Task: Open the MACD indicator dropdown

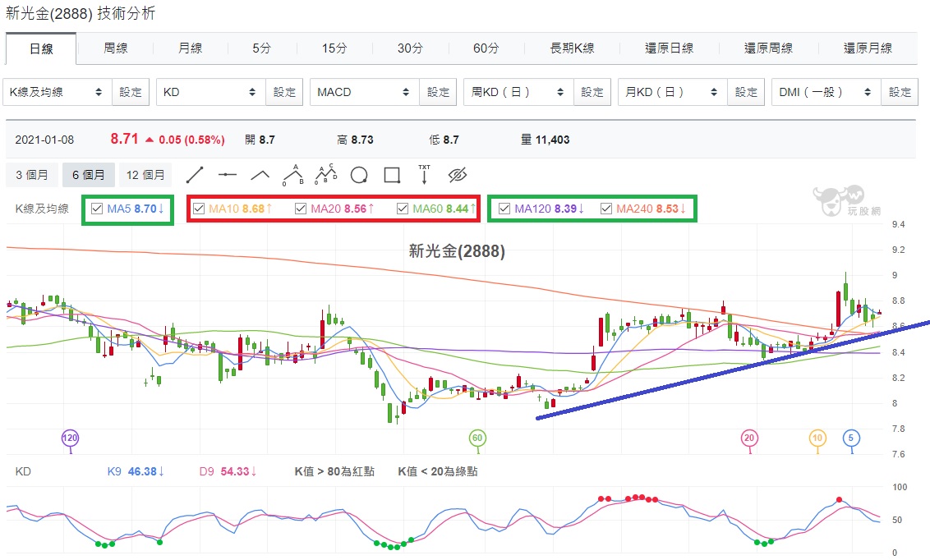Action: 364,92
